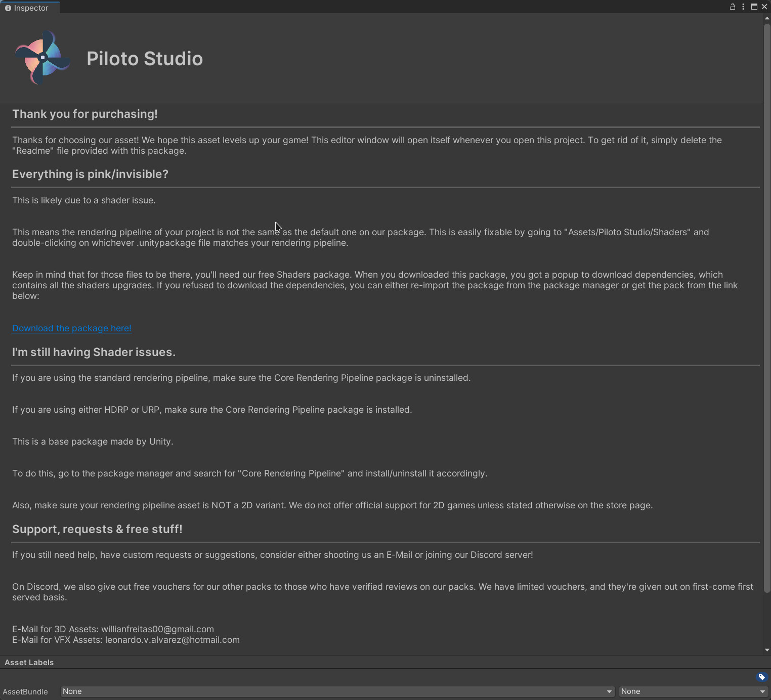771x700 pixels.
Task: Close the Inspector window
Action: [x=764, y=7]
